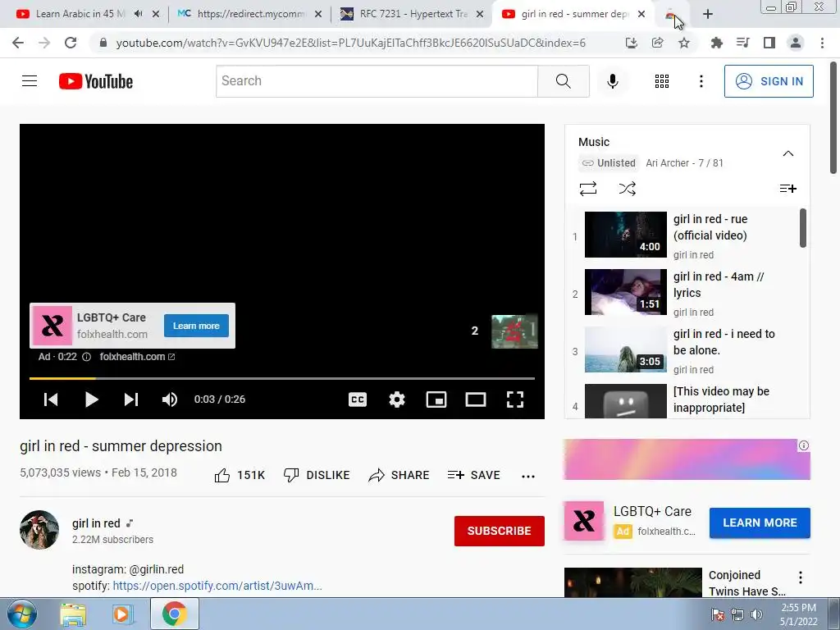The height and width of the screenshot is (630, 840).
Task: Open the Spotify artist link
Action: coord(217,586)
